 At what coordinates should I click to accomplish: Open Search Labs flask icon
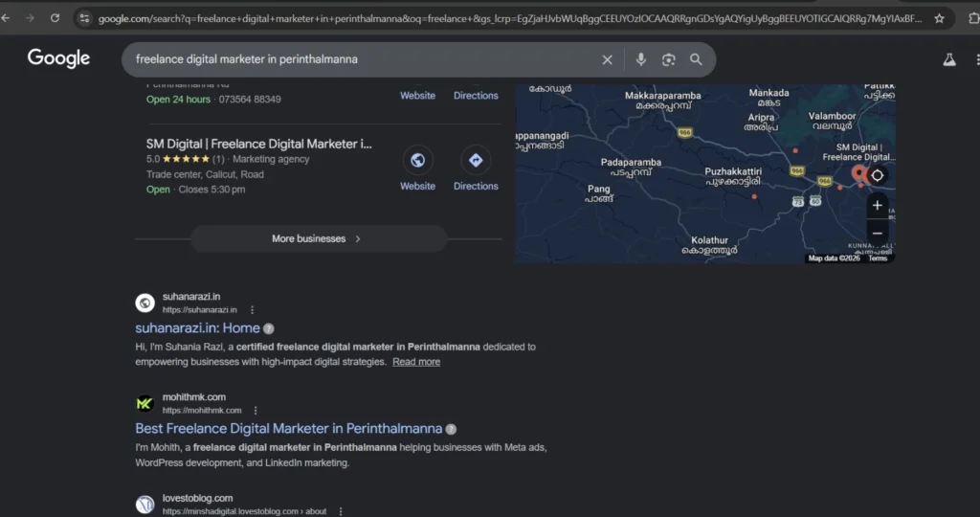click(x=948, y=59)
